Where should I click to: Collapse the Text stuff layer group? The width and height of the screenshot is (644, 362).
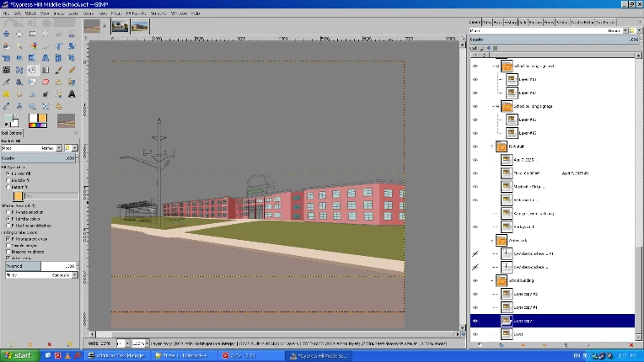pos(491,146)
